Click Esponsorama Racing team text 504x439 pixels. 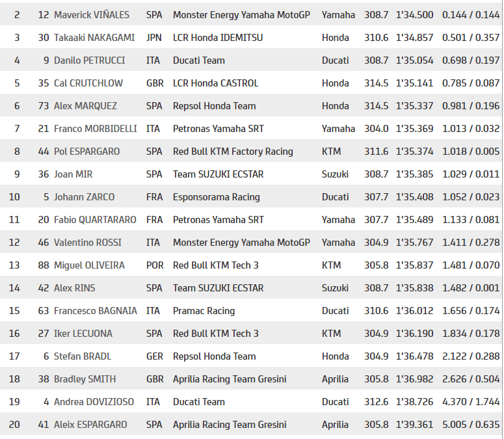[217, 197]
